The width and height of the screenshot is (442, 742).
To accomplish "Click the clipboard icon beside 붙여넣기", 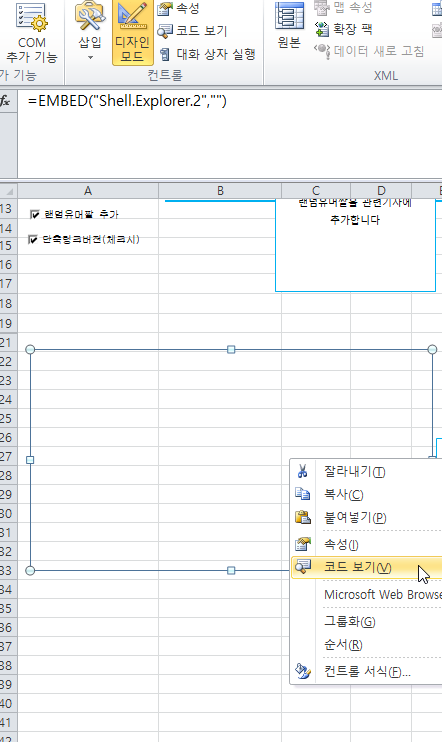I will pyautogui.click(x=303, y=517).
